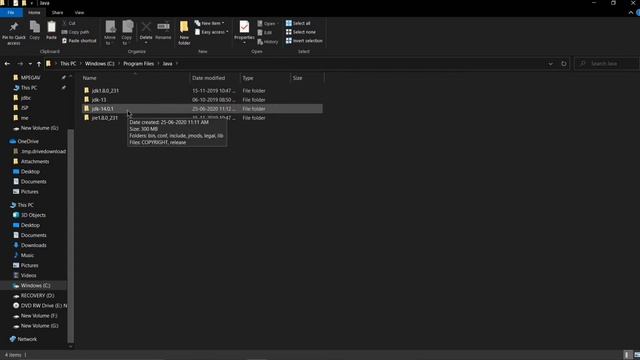Select the jdk-14.0.1 folder
Screen dimensions: 640x360
click(x=202, y=109)
